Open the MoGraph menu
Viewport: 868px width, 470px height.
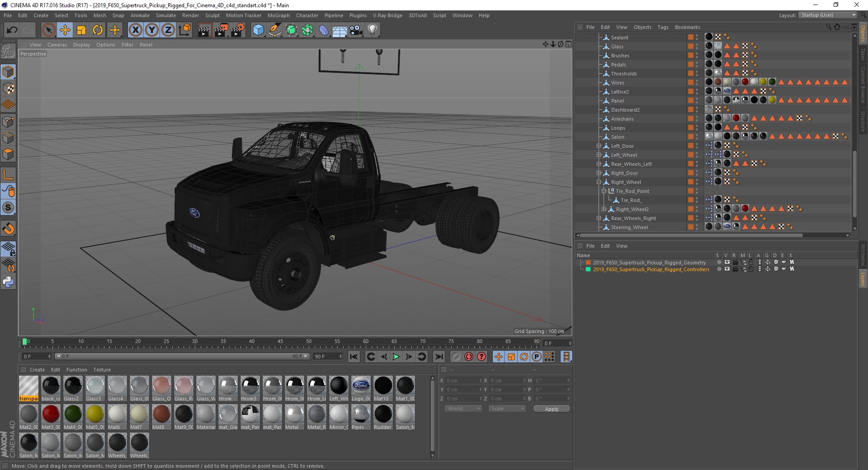278,15
